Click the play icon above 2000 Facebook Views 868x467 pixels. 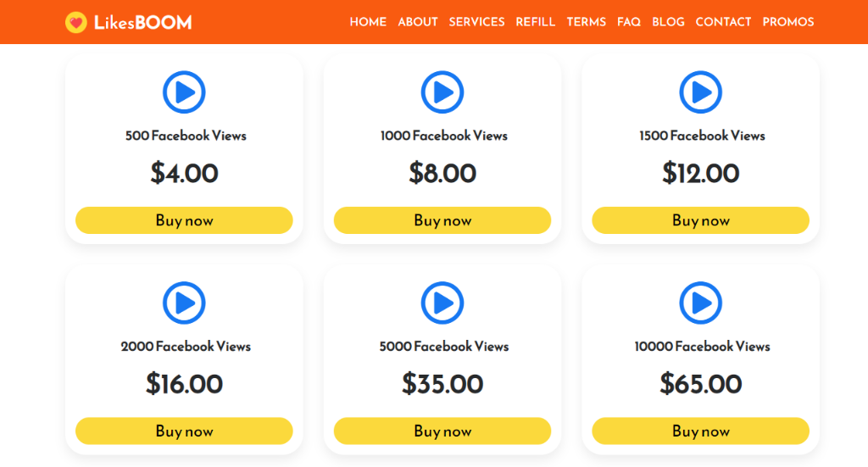pyautogui.click(x=184, y=303)
